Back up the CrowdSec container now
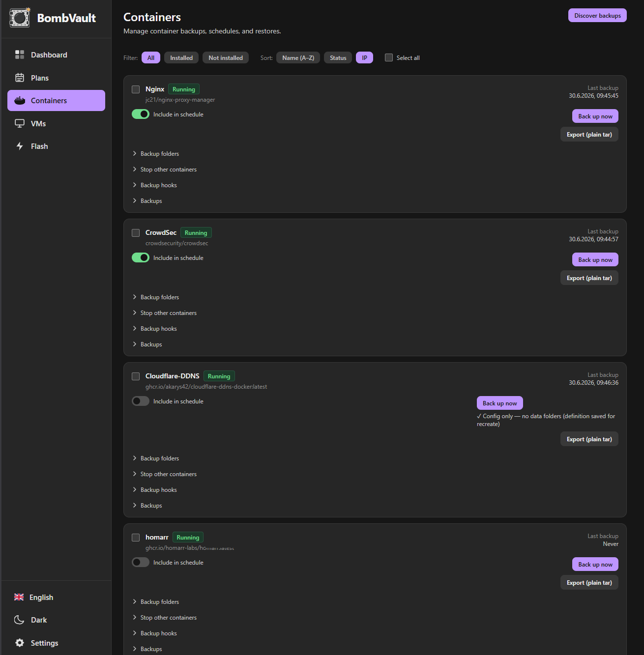Image resolution: width=644 pixels, height=655 pixels. [595, 259]
